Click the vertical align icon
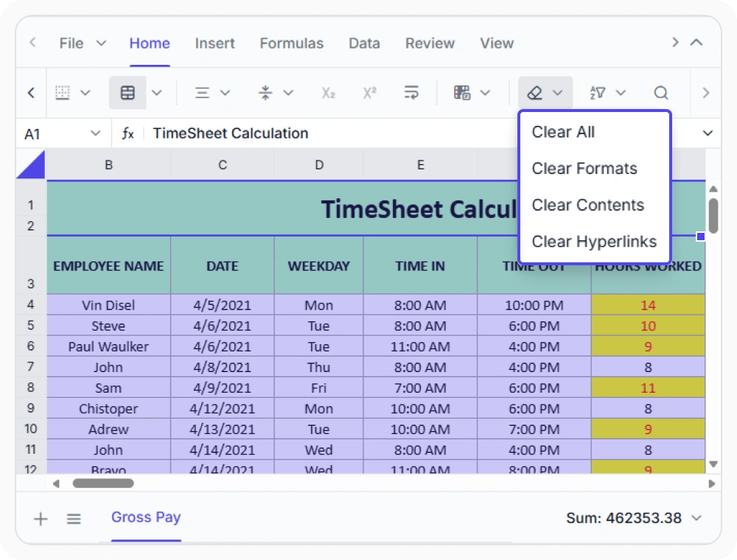Viewport: 737px width, 560px height. click(265, 93)
